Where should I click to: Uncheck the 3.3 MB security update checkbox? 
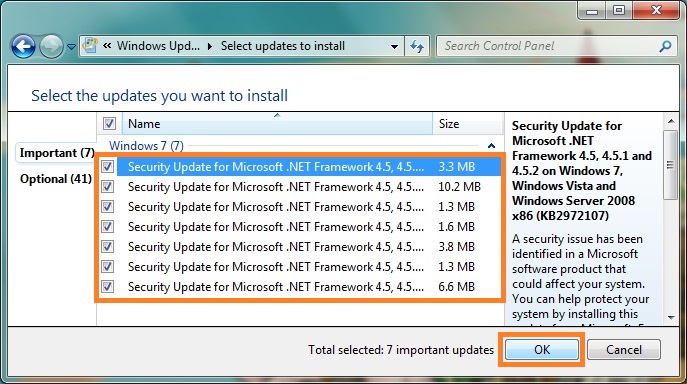[x=107, y=167]
